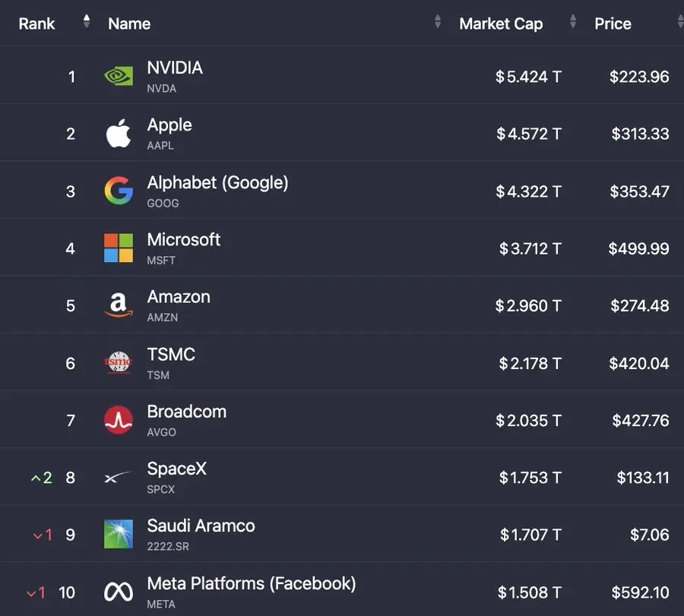This screenshot has height=616, width=684.
Task: Open Meta Platforms (Facebook) link
Action: click(252, 584)
